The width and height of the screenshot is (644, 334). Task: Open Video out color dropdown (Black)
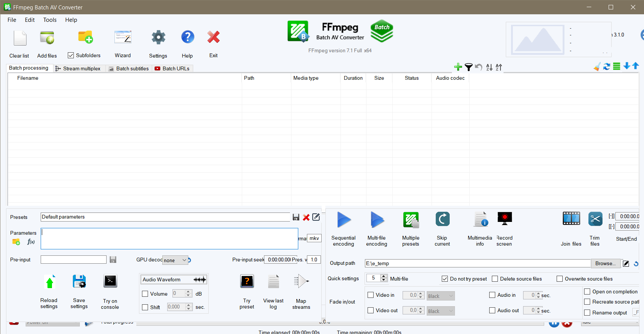click(441, 311)
